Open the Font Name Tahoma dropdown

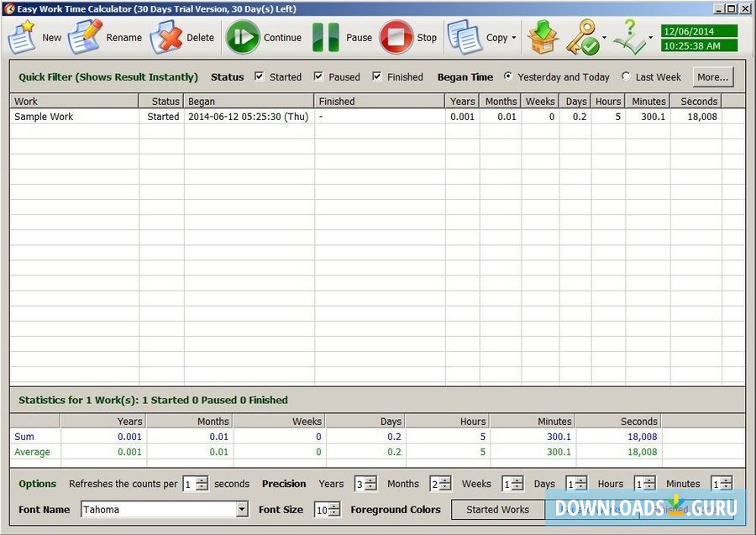242,510
